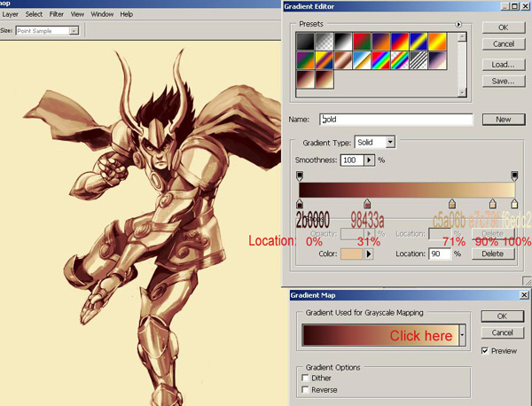The height and width of the screenshot is (406, 532).
Task: Open the View menu
Action: (77, 14)
